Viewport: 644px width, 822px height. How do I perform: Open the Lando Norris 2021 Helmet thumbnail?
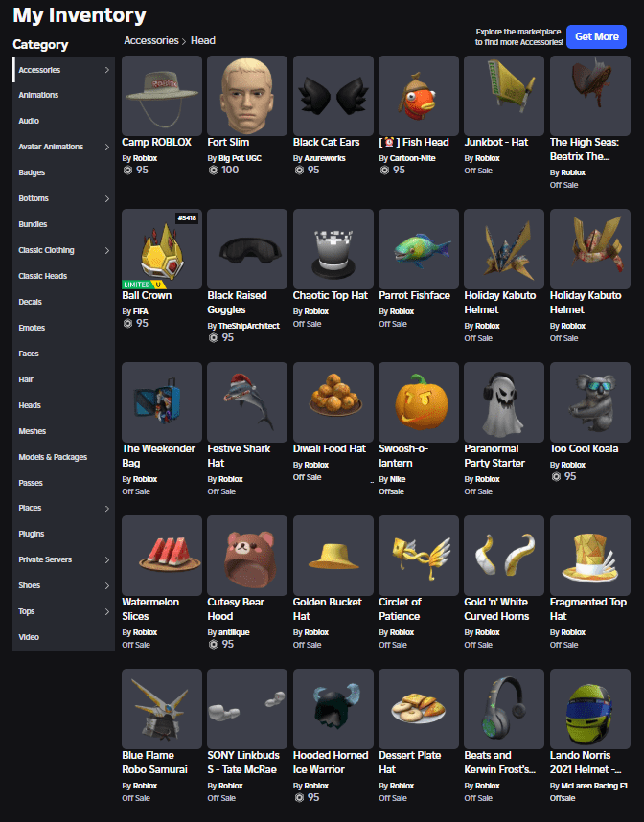pos(590,709)
